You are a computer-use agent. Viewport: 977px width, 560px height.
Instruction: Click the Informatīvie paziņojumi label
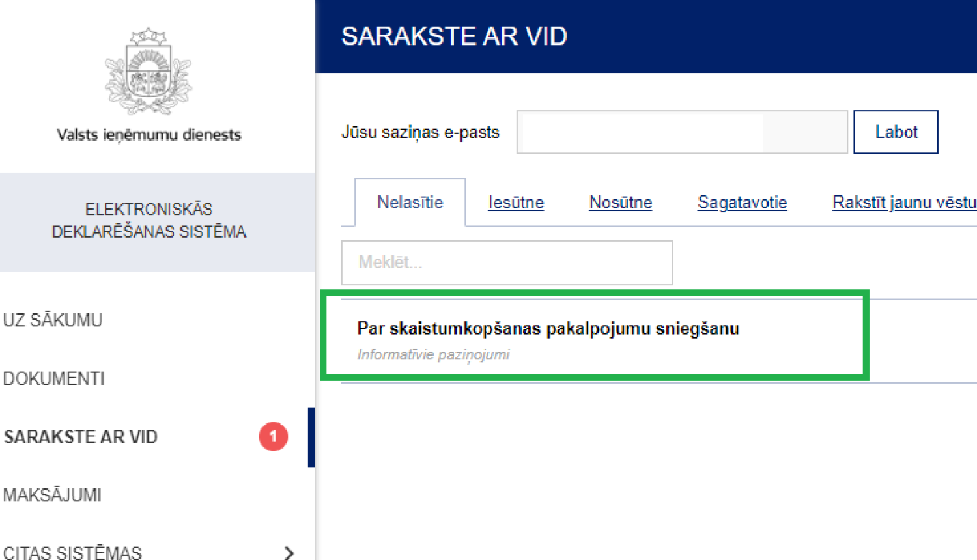point(434,354)
